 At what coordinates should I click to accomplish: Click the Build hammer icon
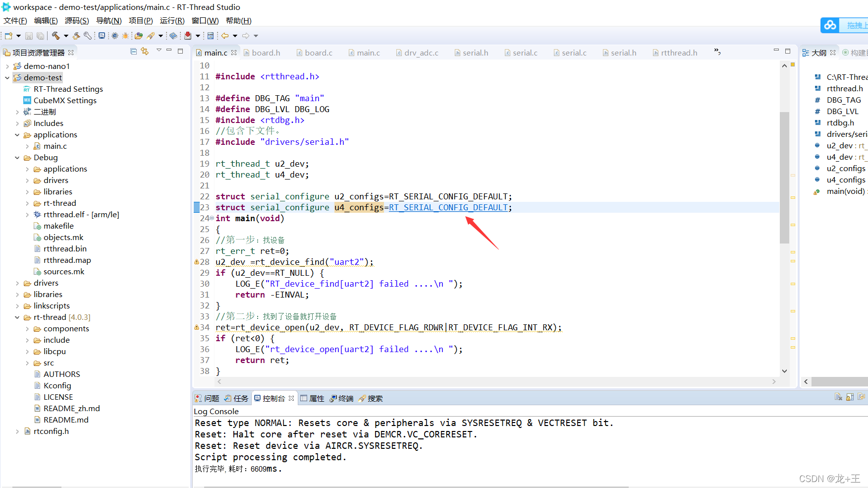point(55,36)
